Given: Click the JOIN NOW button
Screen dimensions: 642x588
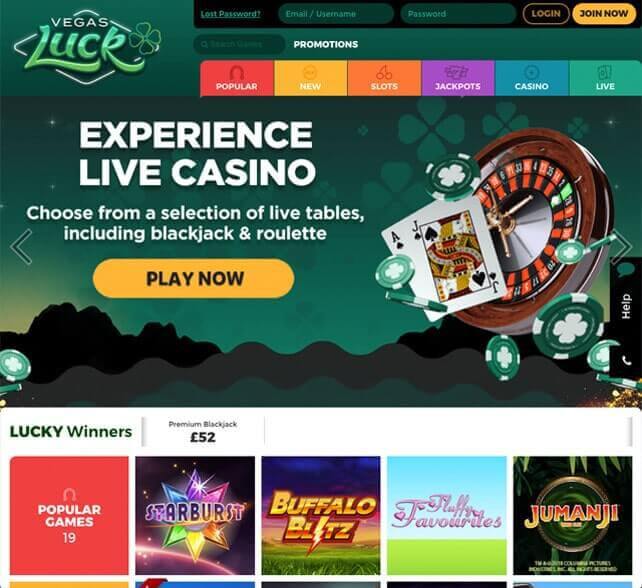Looking at the screenshot, I should [604, 14].
